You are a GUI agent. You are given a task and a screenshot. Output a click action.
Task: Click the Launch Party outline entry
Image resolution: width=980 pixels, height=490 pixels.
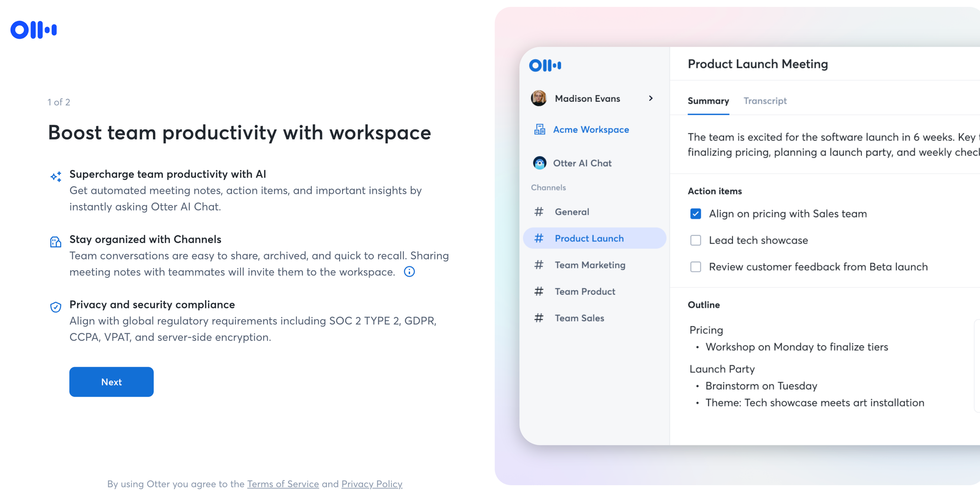tap(722, 369)
